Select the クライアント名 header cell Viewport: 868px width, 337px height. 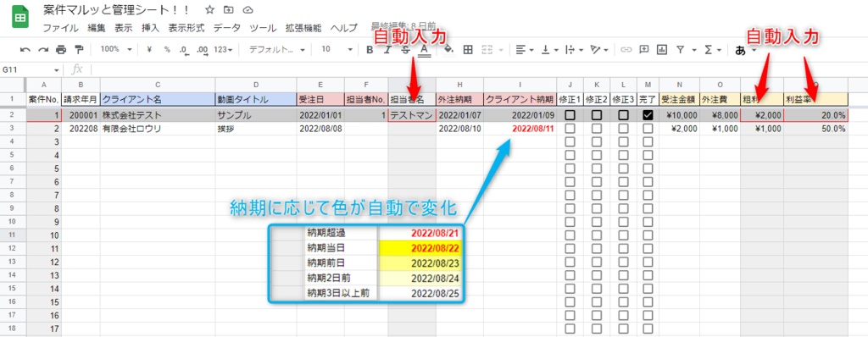pos(158,99)
